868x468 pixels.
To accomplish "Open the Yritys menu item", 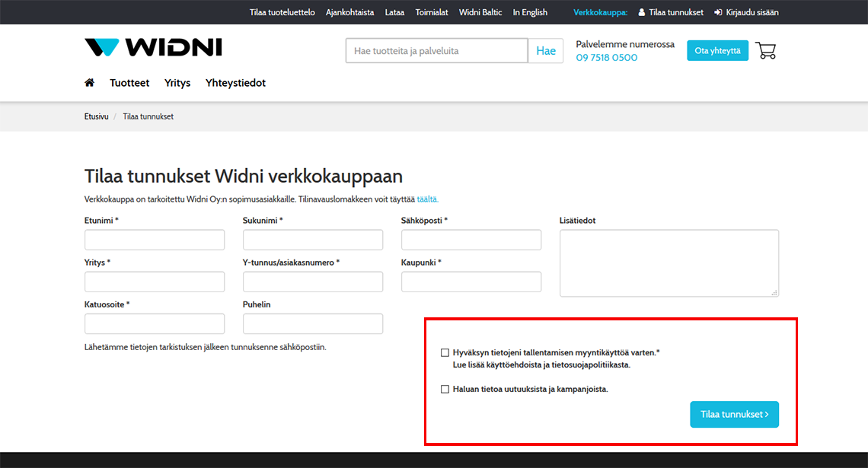I will pos(177,83).
